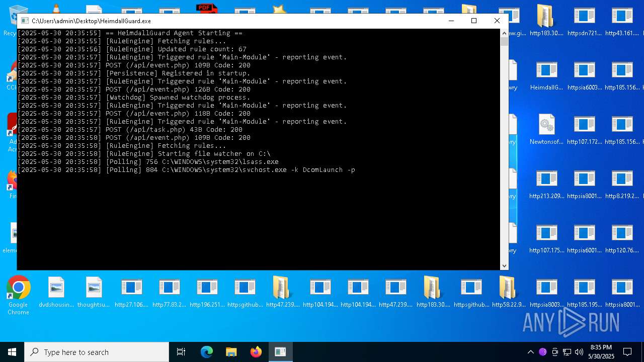The image size is (644, 362).
Task: Open Microsoft Edge from the taskbar
Action: pos(207,352)
